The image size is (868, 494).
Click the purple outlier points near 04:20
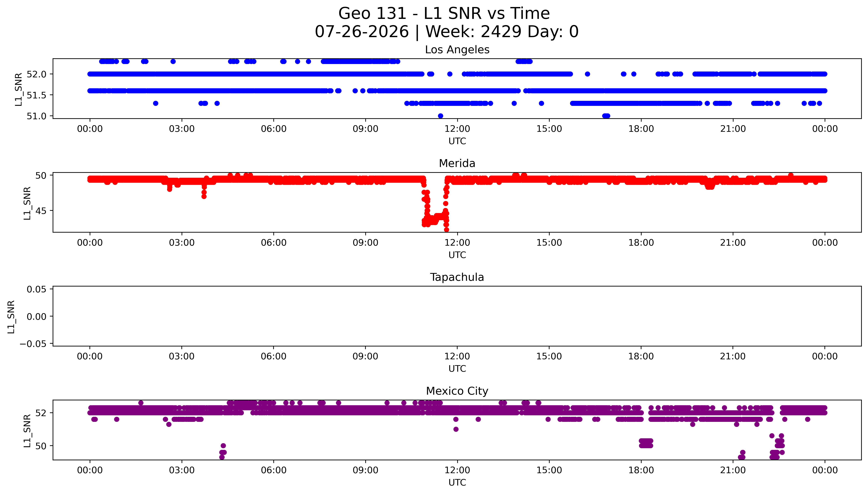click(223, 452)
